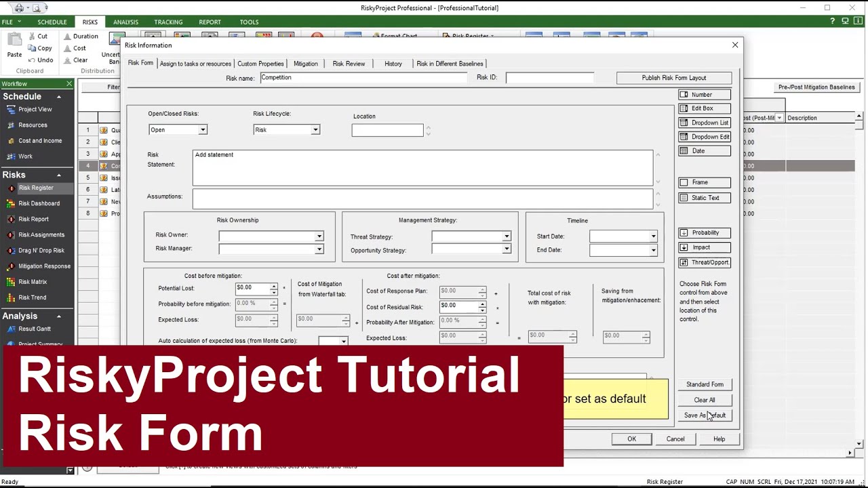Increase the Potential Lost value stepper

274,285
